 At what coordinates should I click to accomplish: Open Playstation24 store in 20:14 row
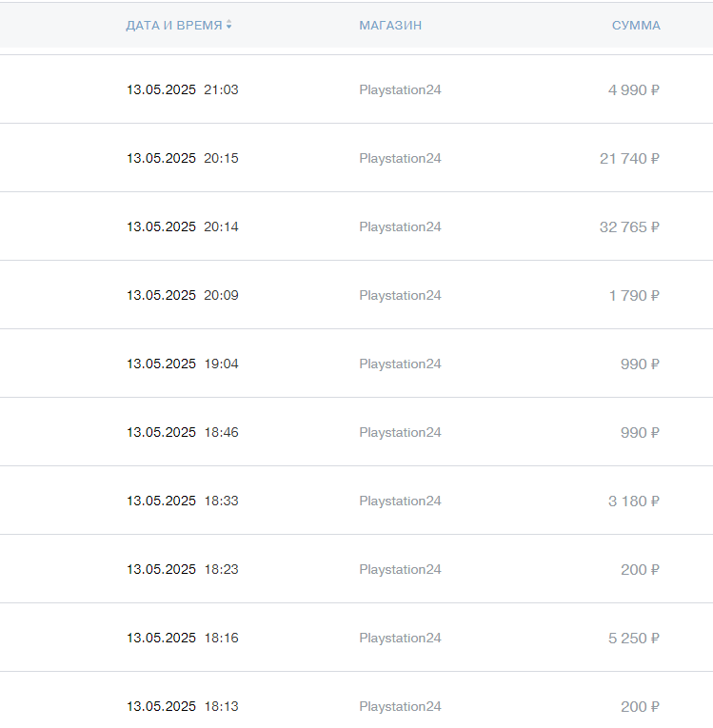(400, 226)
